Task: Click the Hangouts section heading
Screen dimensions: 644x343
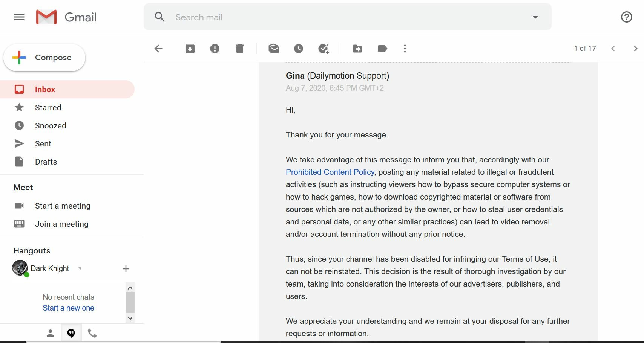Action: point(32,251)
